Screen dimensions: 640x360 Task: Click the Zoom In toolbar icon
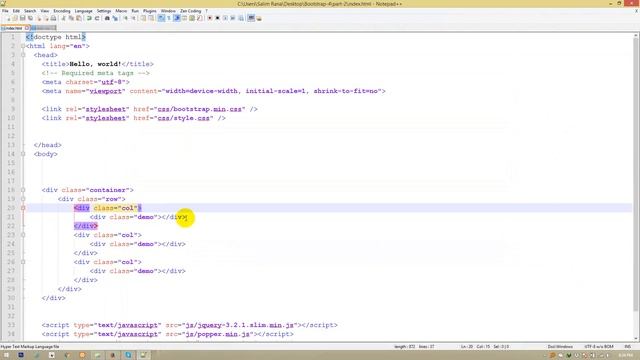[x=126, y=18]
